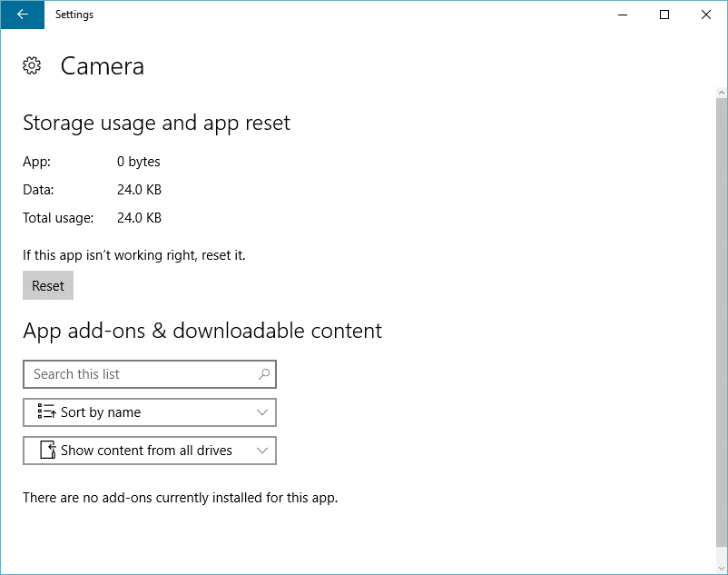Click the up arrow on the scrollbar
728x575 pixels.
[721, 91]
